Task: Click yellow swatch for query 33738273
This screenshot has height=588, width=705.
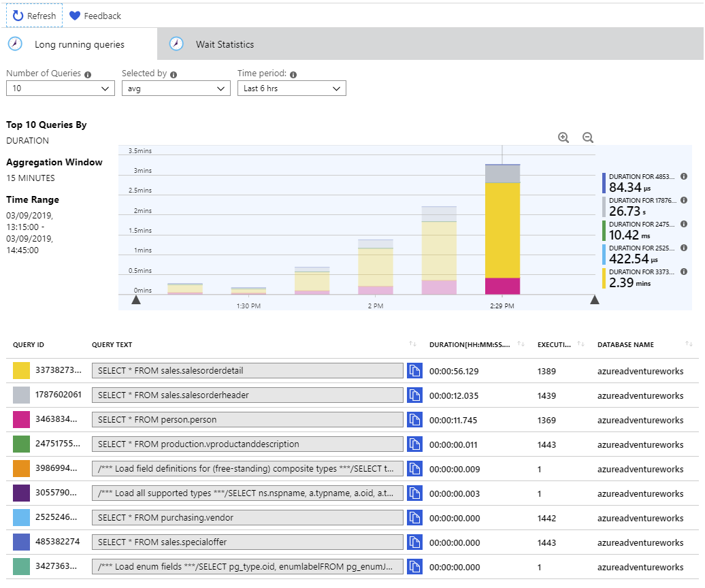Action: tap(21, 370)
